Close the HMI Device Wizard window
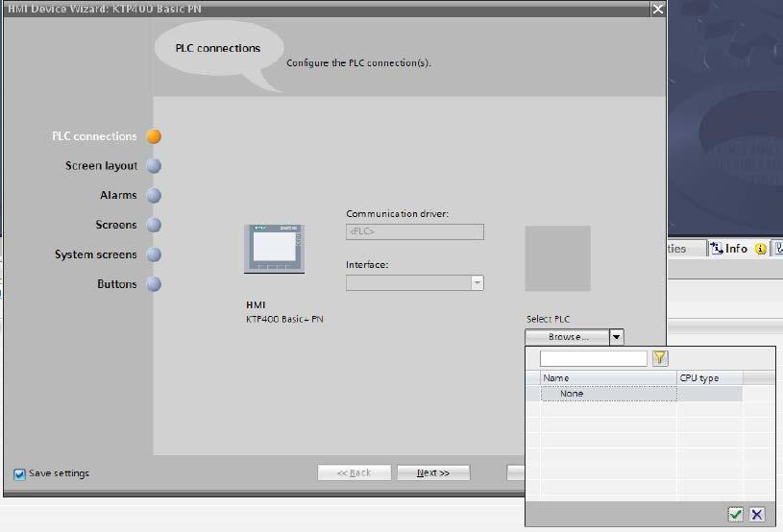 658,9
